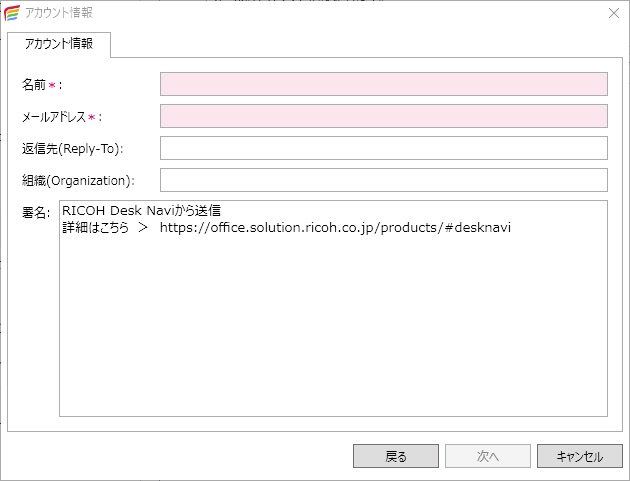
Task: Click the アカウント情報 window title text
Action: (59, 13)
